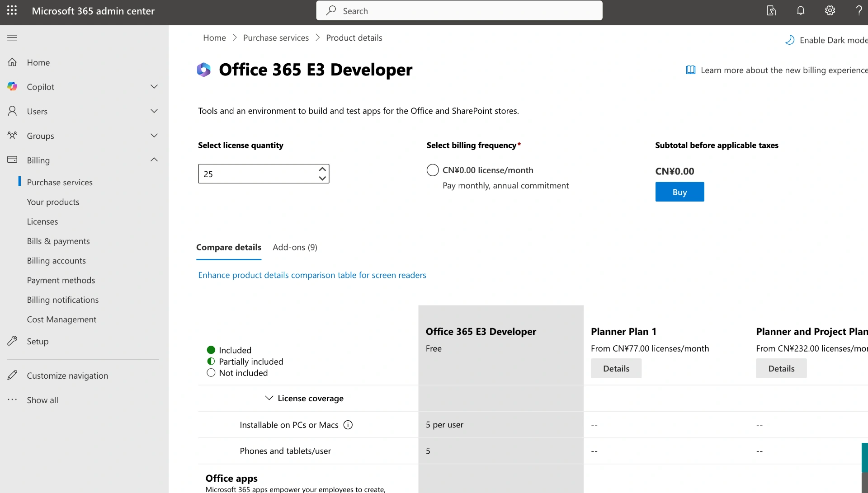This screenshot has width=868, height=493.
Task: Decrease license quantity with down arrow
Action: (x=322, y=178)
